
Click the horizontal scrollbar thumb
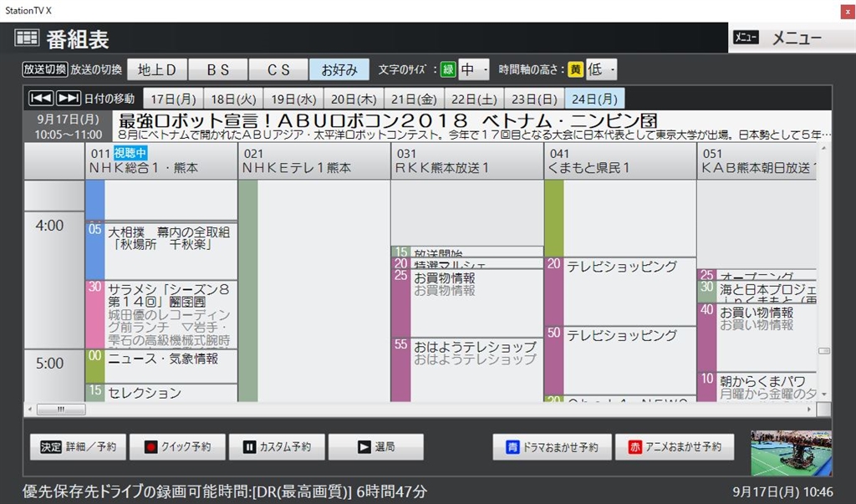[x=60, y=409]
